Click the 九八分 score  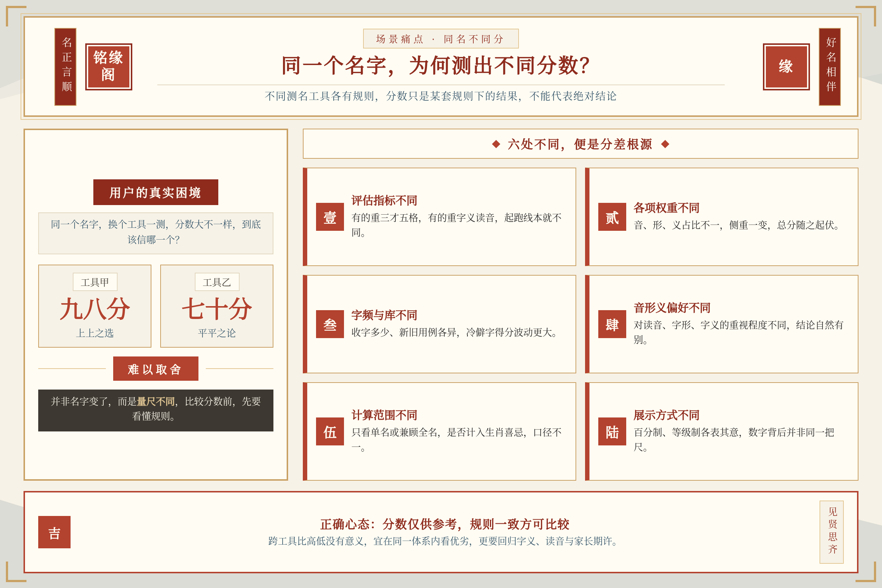[95, 309]
